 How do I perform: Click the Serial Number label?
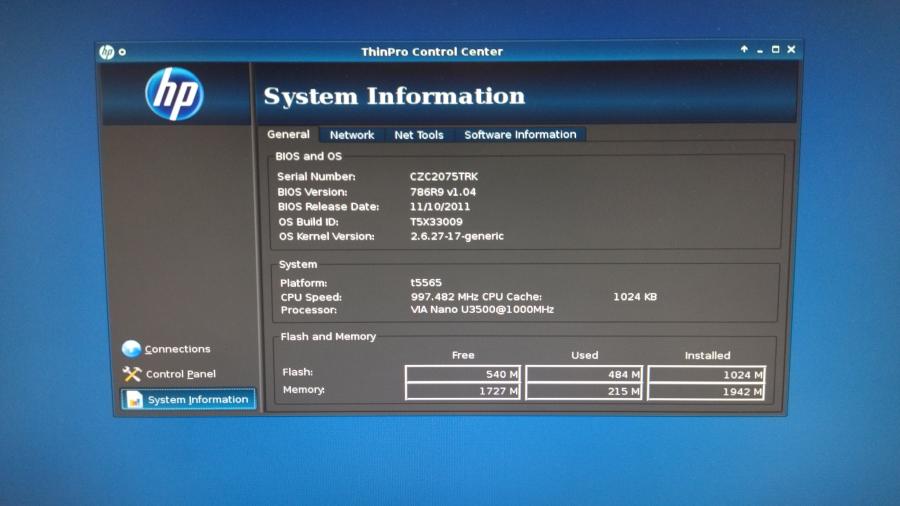coord(316,177)
